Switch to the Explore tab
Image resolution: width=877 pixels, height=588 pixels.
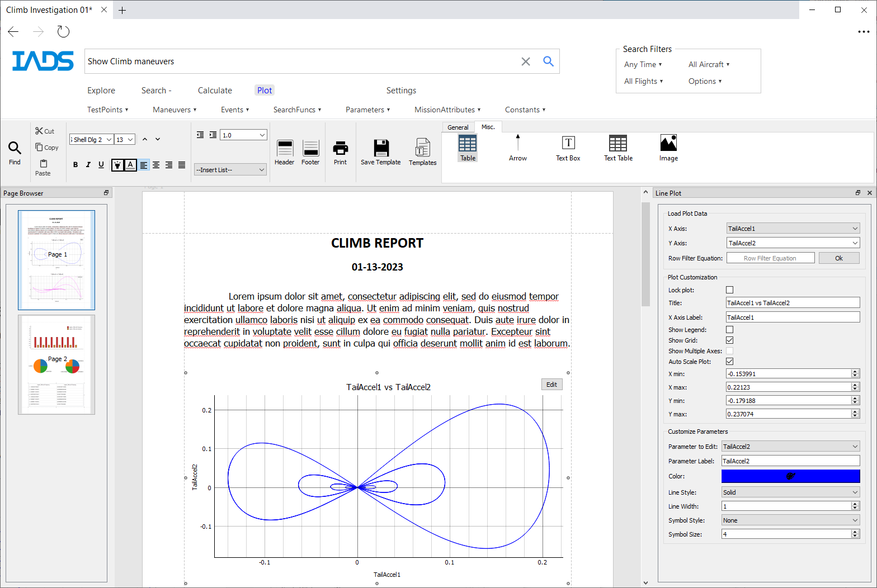101,91
